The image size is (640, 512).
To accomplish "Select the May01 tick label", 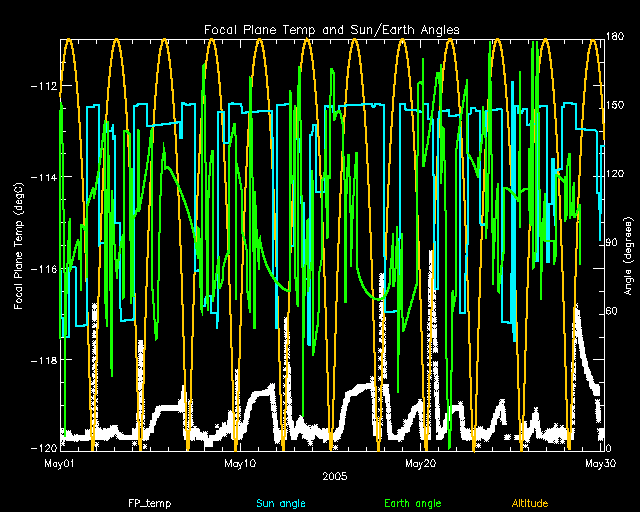I will [61, 463].
